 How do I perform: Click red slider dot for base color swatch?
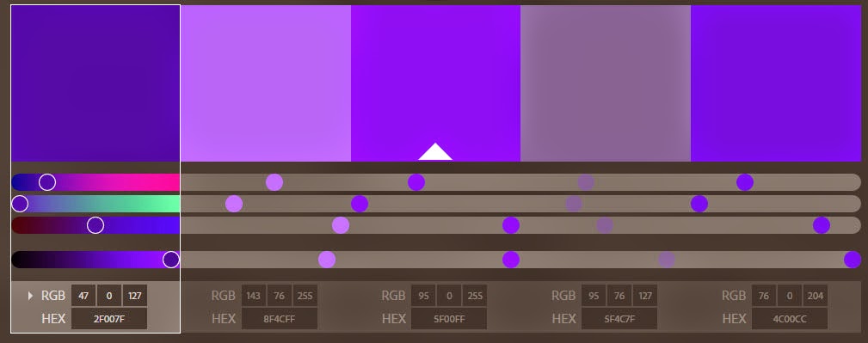click(416, 182)
